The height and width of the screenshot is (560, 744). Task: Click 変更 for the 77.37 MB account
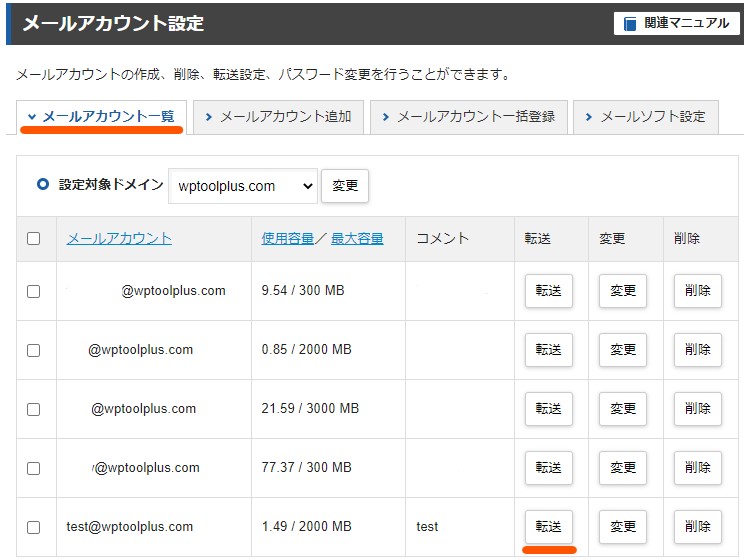pyautogui.click(x=623, y=468)
